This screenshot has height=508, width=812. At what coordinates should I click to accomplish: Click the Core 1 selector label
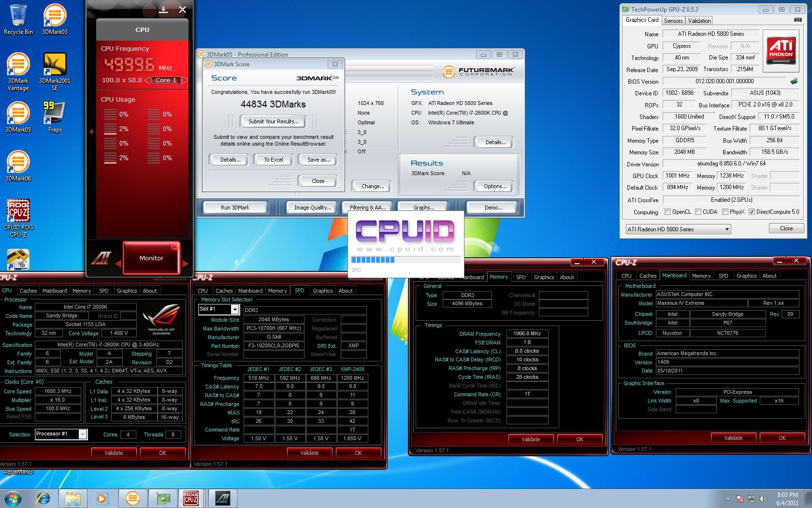pyautogui.click(x=166, y=80)
